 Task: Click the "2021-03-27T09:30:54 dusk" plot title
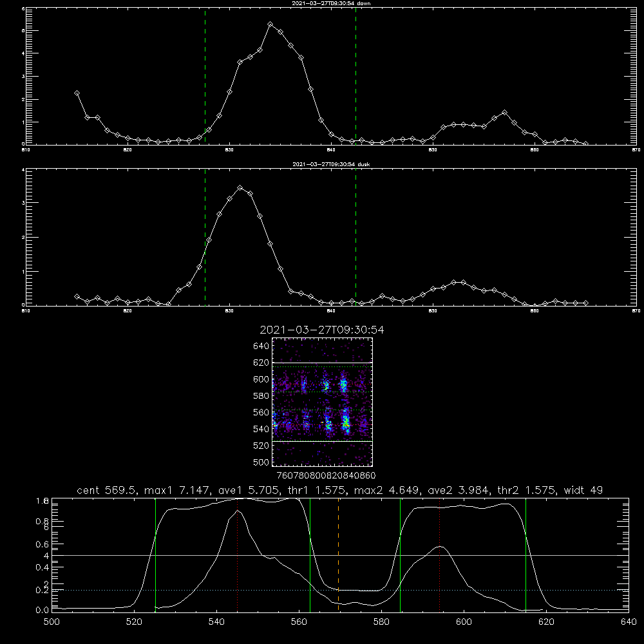tap(331, 164)
